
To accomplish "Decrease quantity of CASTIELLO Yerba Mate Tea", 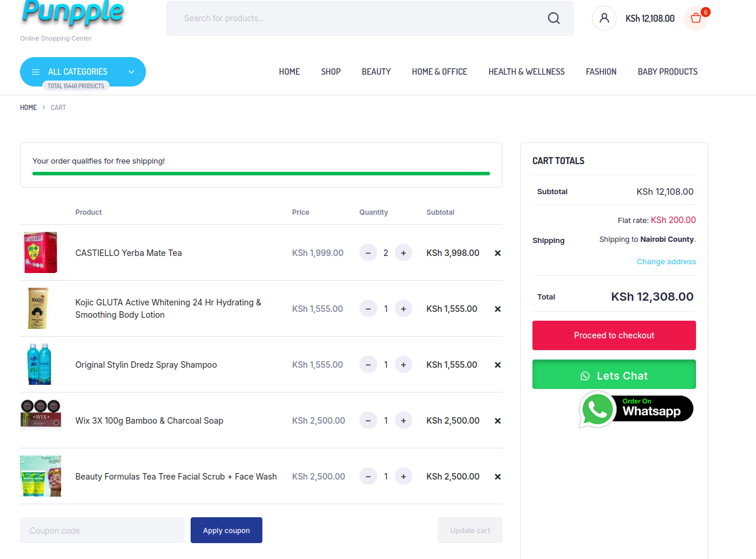I will click(368, 253).
